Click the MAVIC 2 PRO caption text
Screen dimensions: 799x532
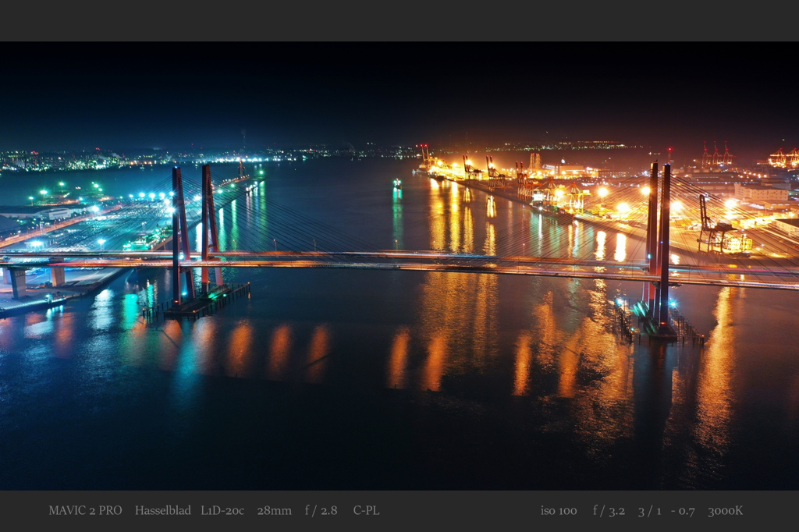[x=85, y=510]
